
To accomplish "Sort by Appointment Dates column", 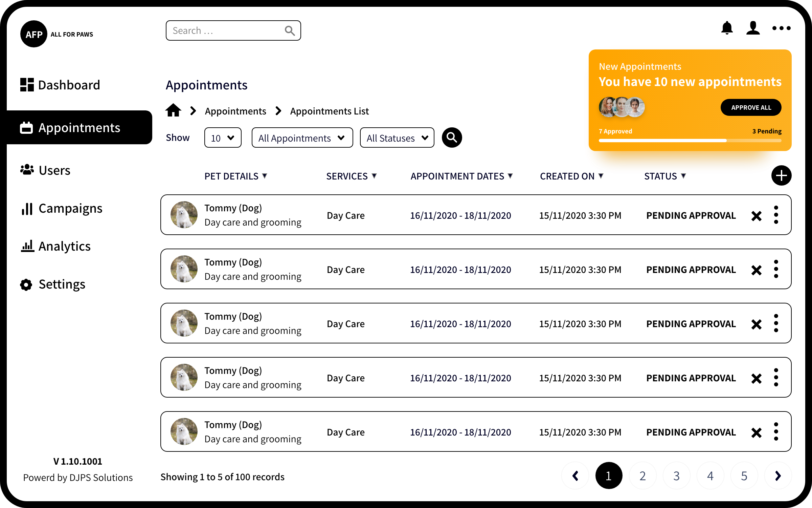I will click(461, 176).
